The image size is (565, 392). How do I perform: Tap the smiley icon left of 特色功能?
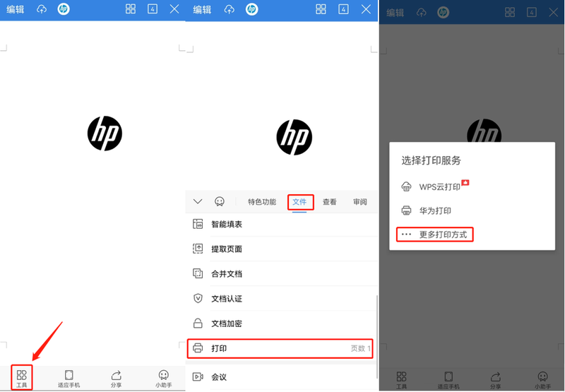[220, 201]
